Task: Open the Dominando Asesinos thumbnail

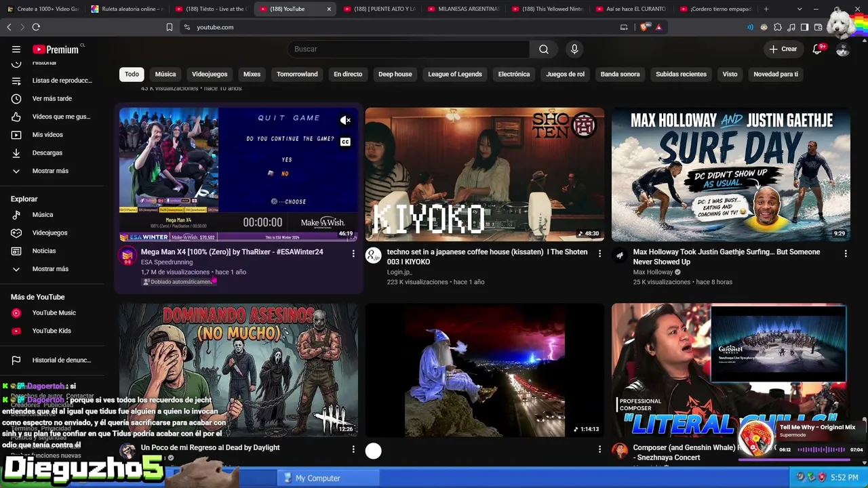Action: tap(239, 370)
